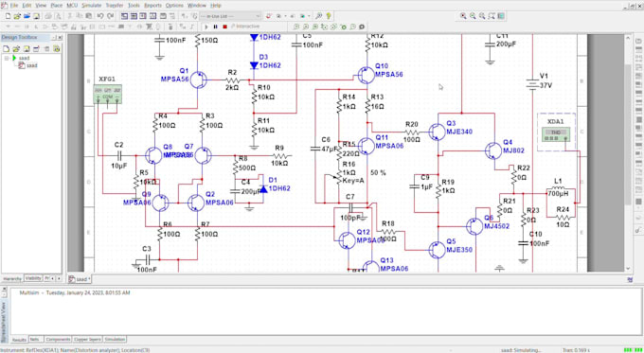Click the XFG1 function generator instrument
Image resolution: width=644 pixels, height=353 pixels.
[x=108, y=94]
